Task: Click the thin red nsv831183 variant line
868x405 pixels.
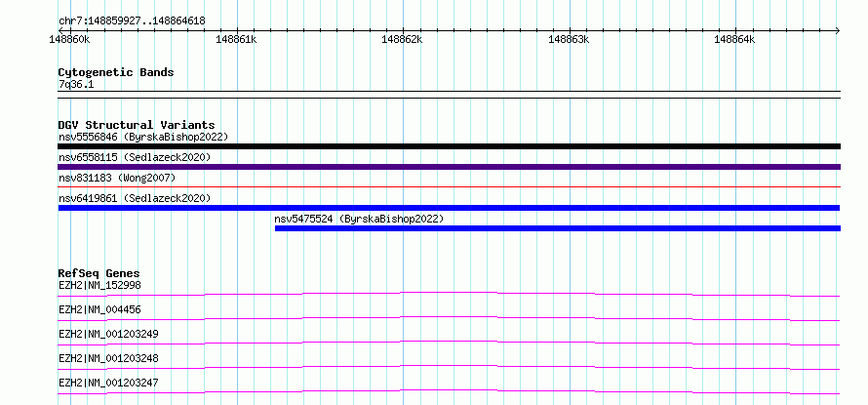Action: pos(449,187)
